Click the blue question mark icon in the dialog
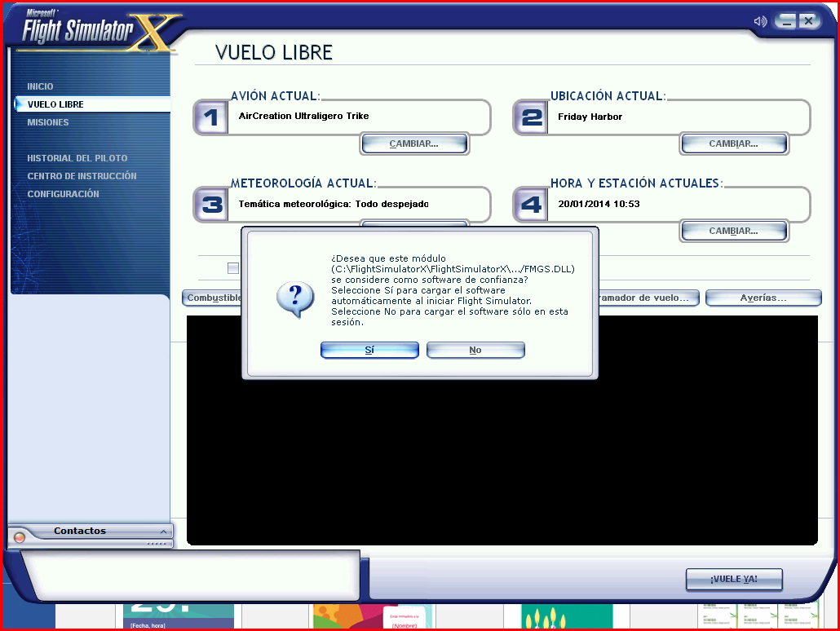 tap(294, 300)
